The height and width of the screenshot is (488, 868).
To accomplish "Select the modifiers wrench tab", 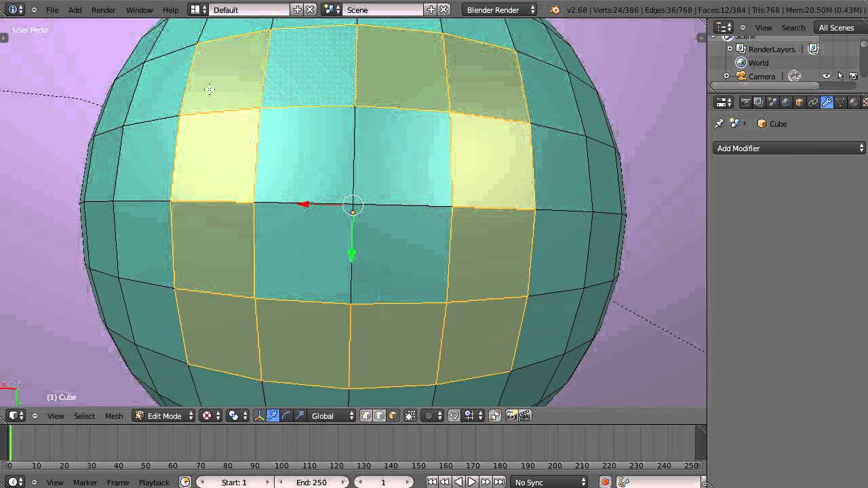I will (827, 102).
